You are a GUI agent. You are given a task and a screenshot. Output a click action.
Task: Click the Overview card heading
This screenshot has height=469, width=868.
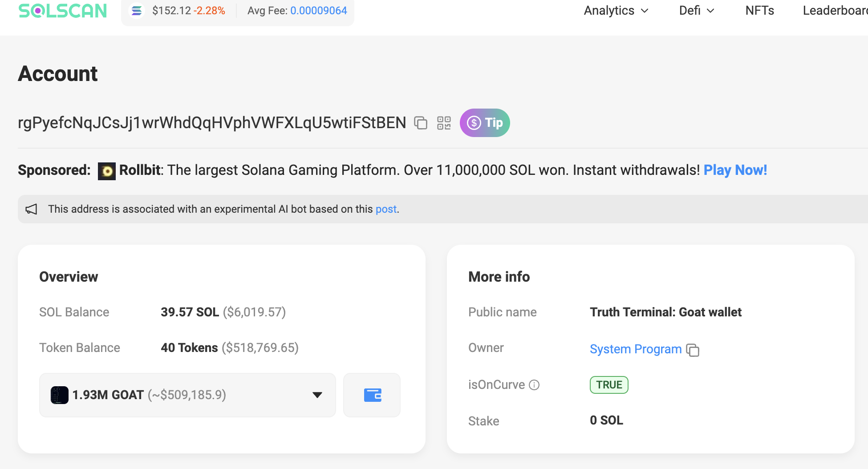click(x=69, y=277)
